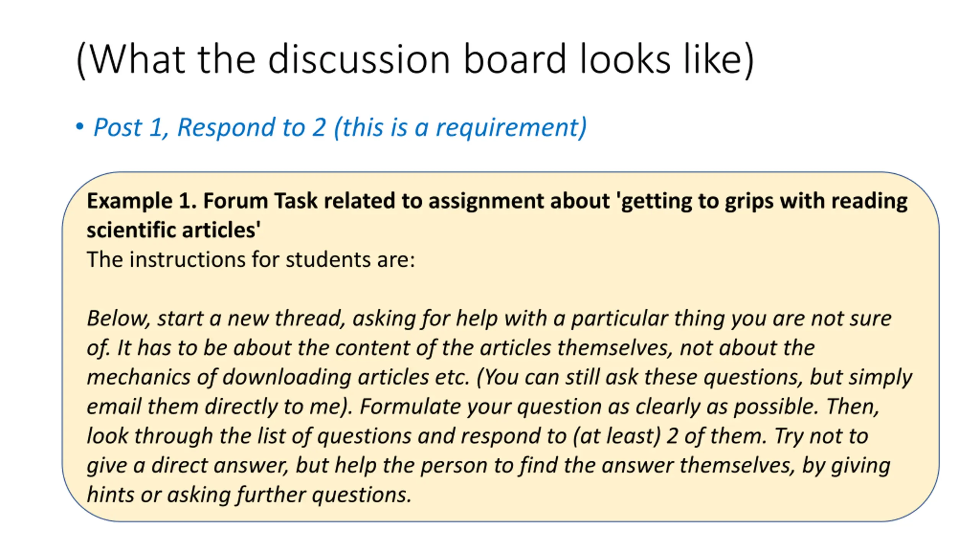This screenshot has height=551, width=980.
Task: Click the slide title about the discussion board
Action: click(x=415, y=59)
